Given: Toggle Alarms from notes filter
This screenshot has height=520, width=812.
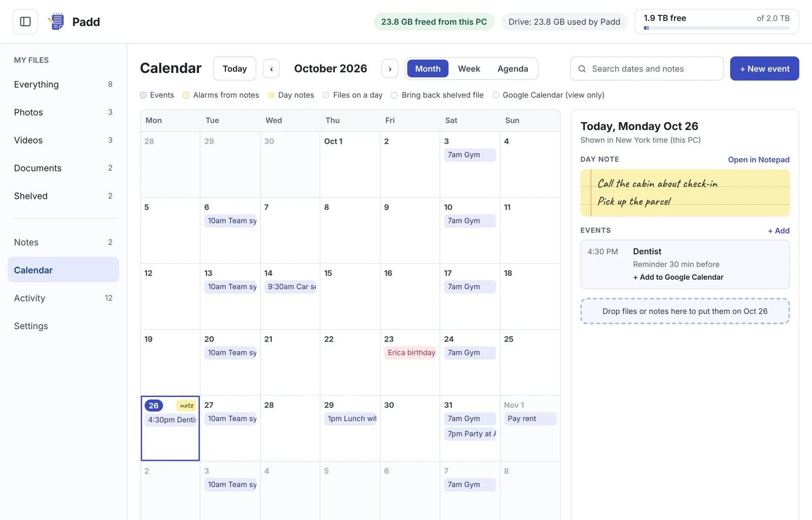Looking at the screenshot, I should (x=221, y=95).
